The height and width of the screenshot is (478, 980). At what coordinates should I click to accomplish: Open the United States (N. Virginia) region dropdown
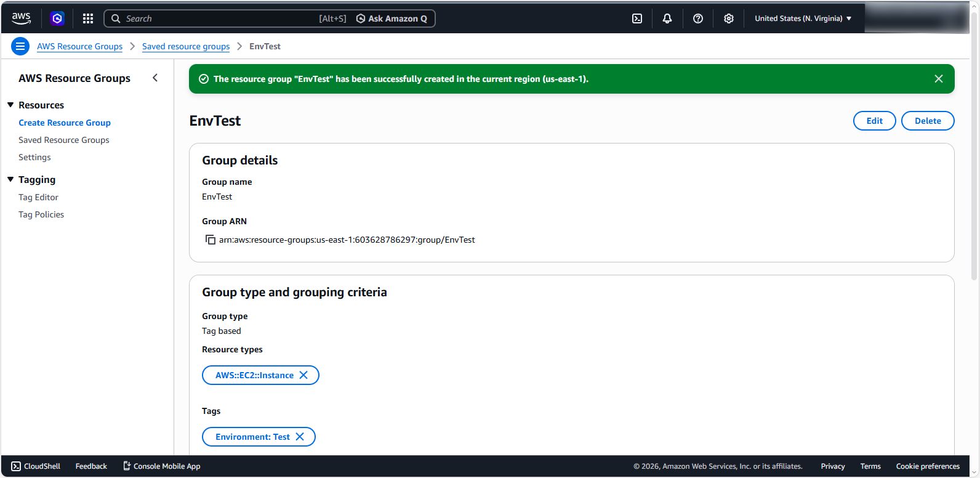(x=803, y=18)
